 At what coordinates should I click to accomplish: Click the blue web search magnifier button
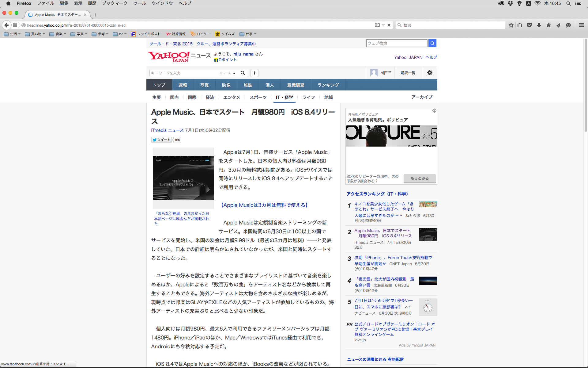pos(432,43)
